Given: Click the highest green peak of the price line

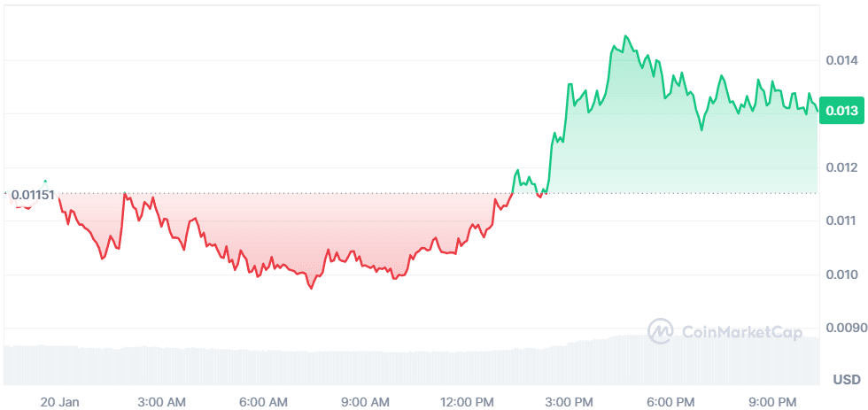Looking at the screenshot, I should [625, 36].
